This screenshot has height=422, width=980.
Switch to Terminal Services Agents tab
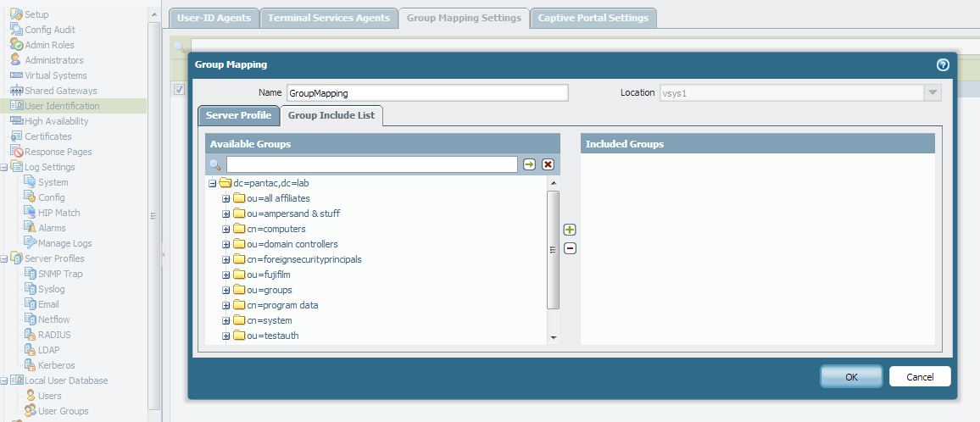pyautogui.click(x=329, y=18)
